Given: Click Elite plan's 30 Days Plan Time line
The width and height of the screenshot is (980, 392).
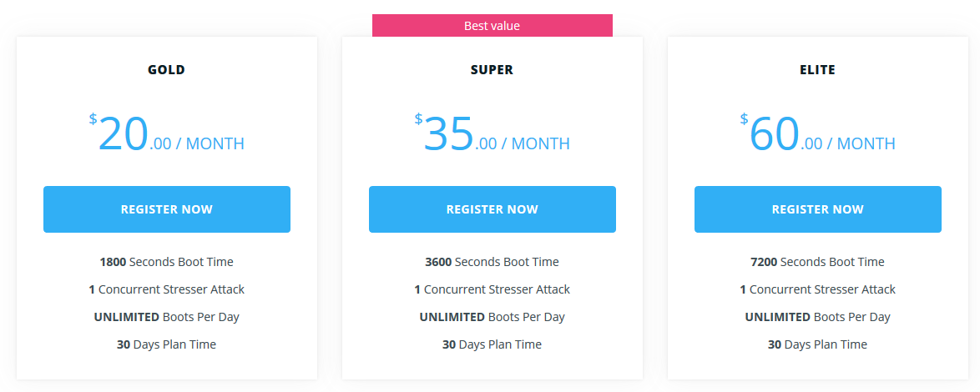Looking at the screenshot, I should [817, 344].
